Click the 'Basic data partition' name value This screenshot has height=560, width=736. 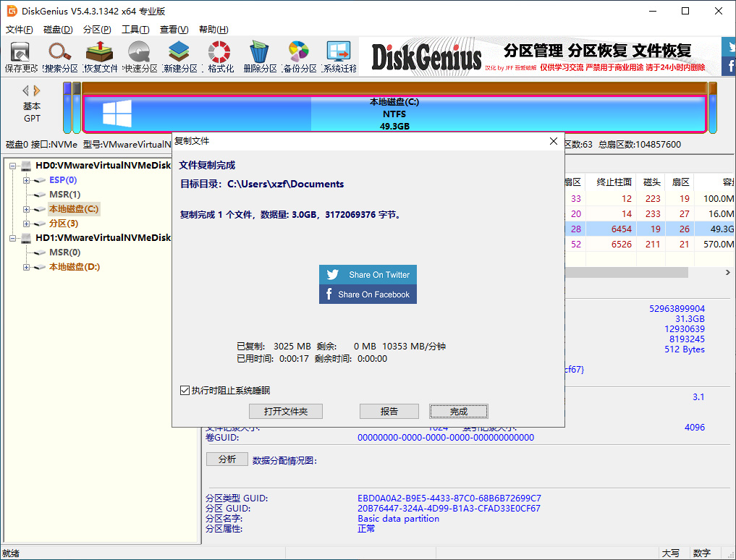click(x=399, y=519)
